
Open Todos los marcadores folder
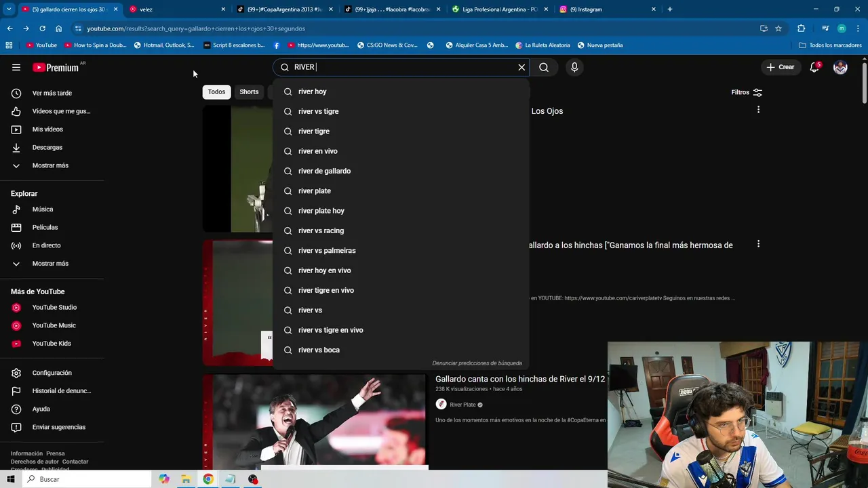click(x=831, y=45)
